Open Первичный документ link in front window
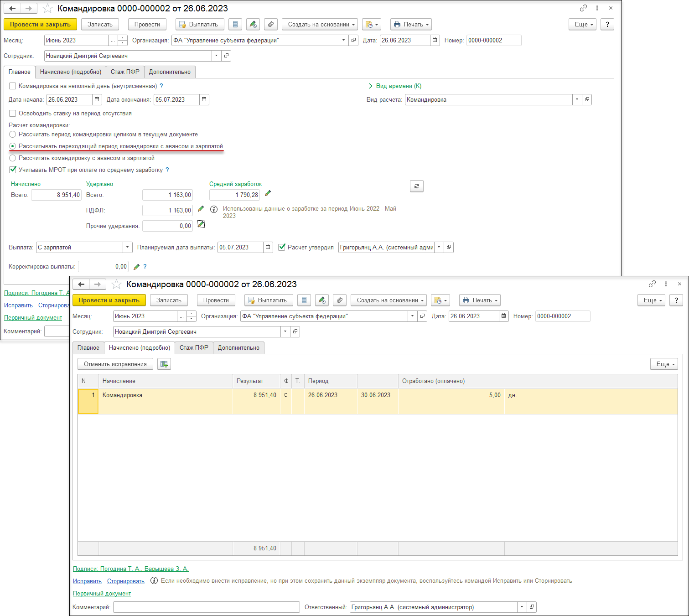The width and height of the screenshot is (689, 616). point(102,593)
